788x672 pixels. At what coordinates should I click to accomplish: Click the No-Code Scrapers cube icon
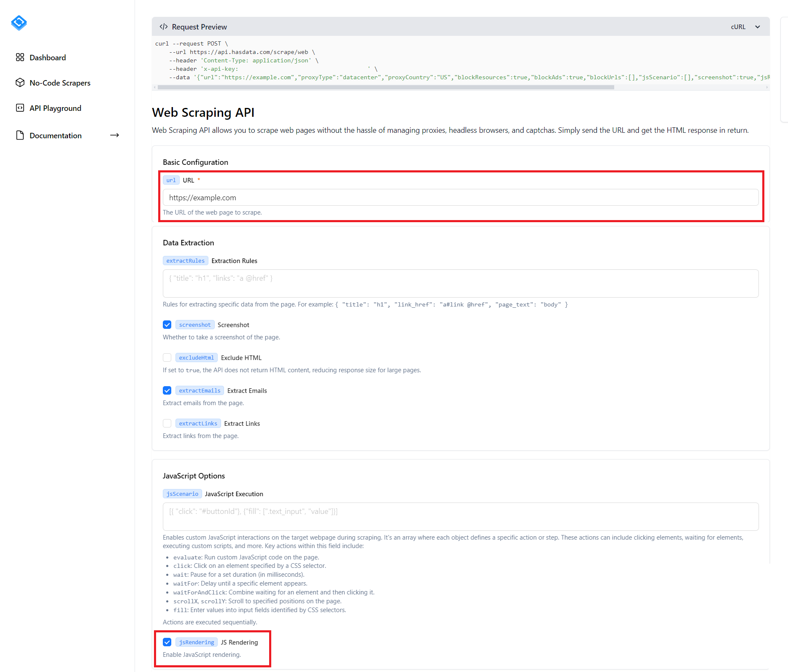coord(20,83)
